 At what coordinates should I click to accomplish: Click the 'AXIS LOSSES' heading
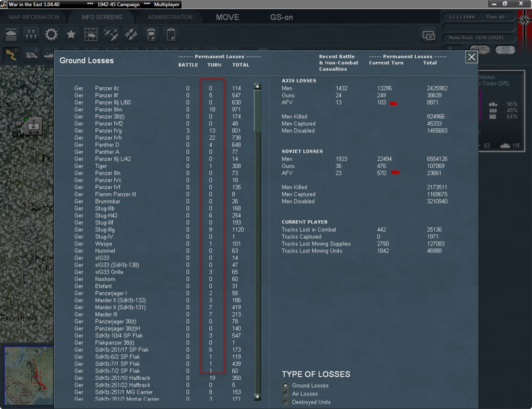pyautogui.click(x=299, y=81)
